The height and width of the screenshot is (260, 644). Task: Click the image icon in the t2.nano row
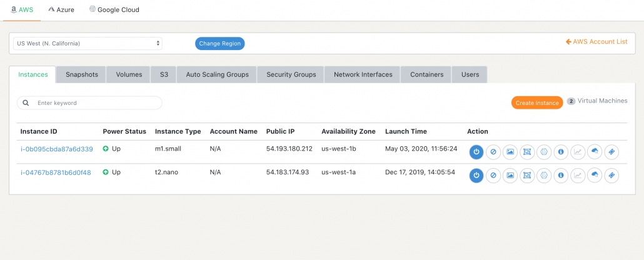(x=510, y=176)
